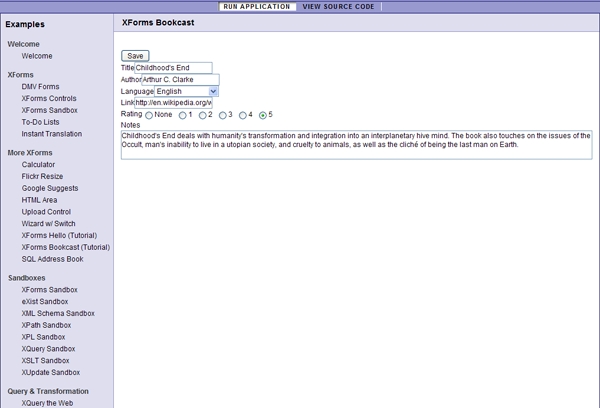Switch to the Run Application tab

tap(257, 7)
